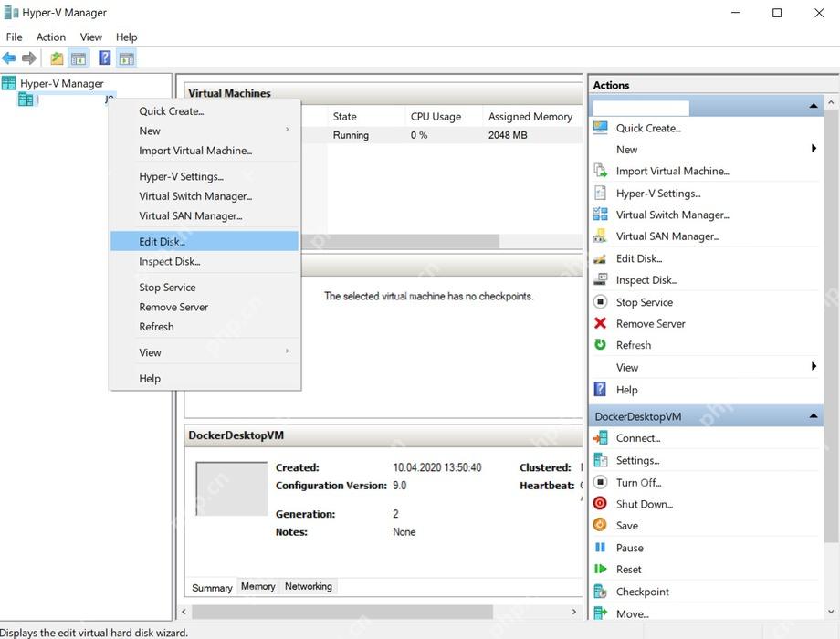
Task: Switch to the Memory tab
Action: 258,586
